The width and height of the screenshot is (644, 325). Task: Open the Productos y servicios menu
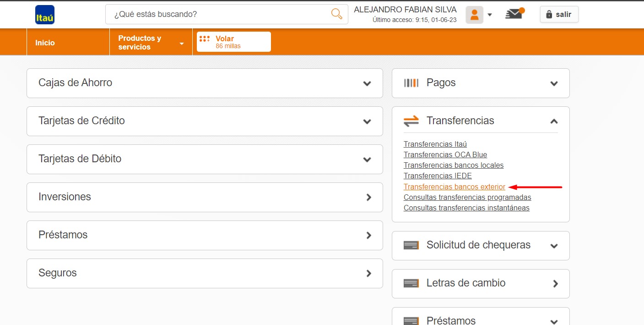151,43
